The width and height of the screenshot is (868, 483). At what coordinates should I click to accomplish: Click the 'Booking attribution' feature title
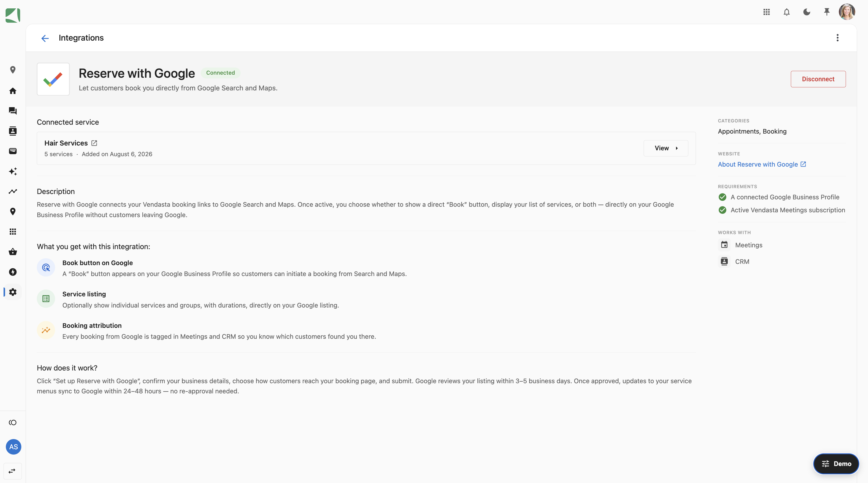[92, 326]
